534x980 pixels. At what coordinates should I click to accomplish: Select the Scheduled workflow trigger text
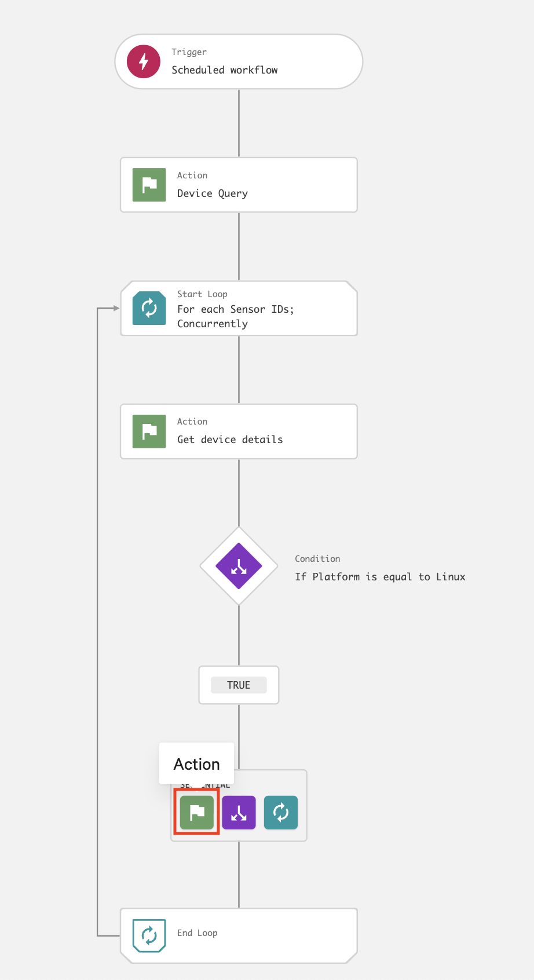click(224, 70)
